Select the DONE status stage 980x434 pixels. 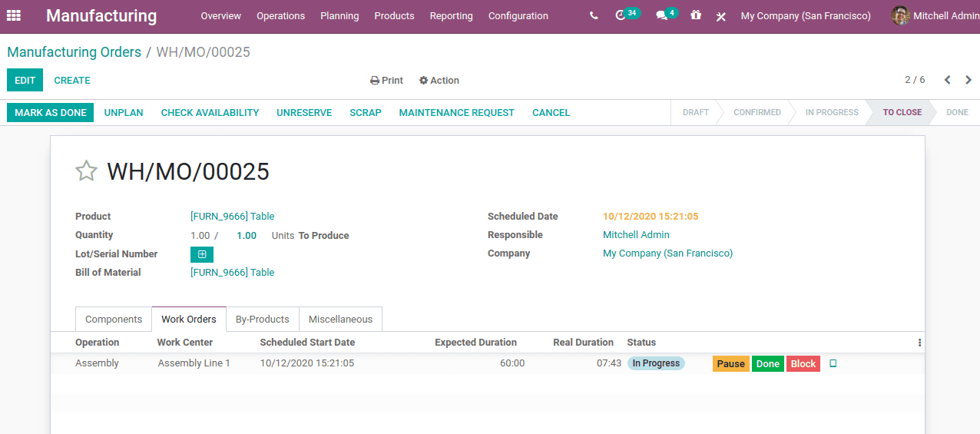pyautogui.click(x=957, y=113)
